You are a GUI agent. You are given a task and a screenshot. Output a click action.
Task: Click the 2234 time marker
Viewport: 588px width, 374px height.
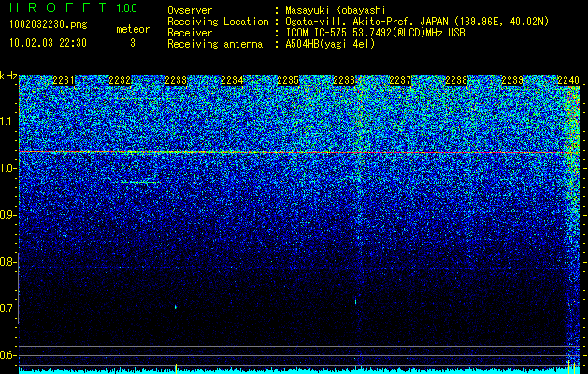click(232, 80)
